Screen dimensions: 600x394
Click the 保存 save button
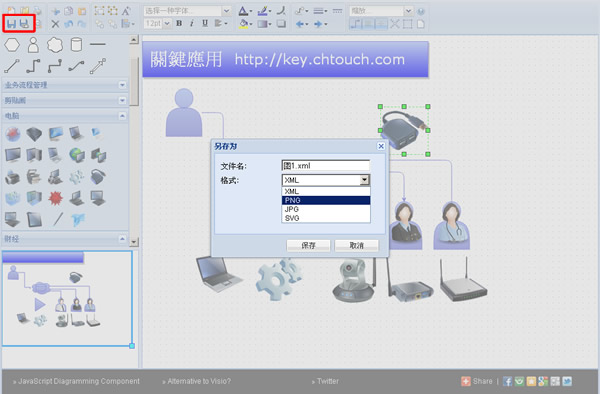tap(308, 246)
